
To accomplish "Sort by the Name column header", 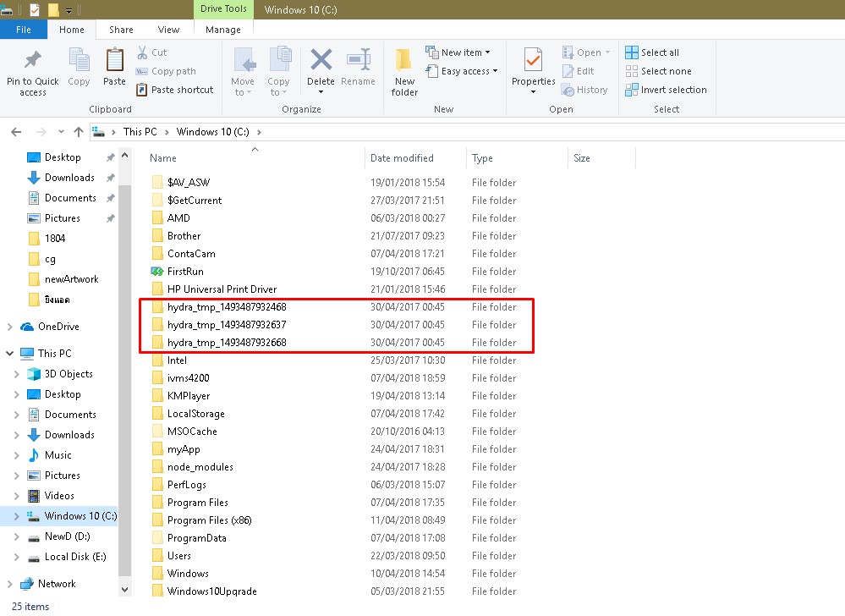I will (x=255, y=158).
